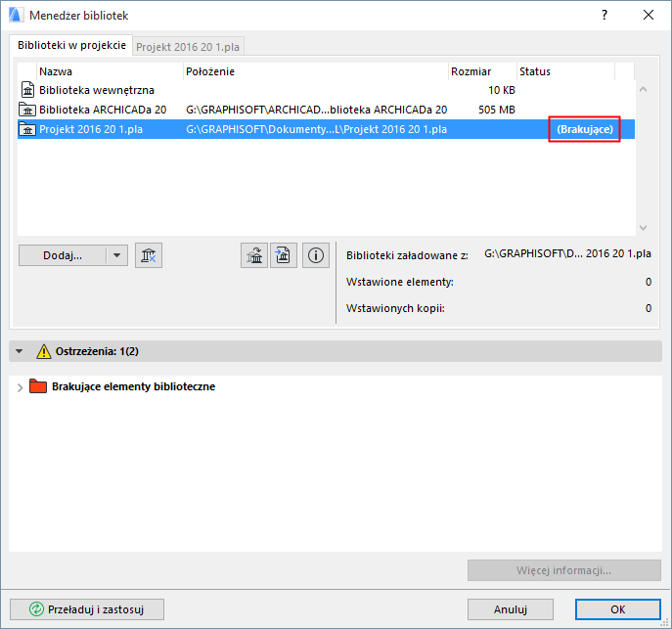Switch to Projekt 2016 20 1.pla tab
The width and height of the screenshot is (672, 629).
pyautogui.click(x=188, y=47)
